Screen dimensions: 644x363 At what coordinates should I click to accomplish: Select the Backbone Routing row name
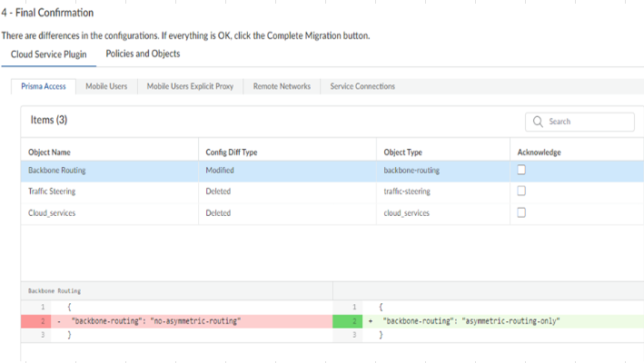pyautogui.click(x=56, y=171)
